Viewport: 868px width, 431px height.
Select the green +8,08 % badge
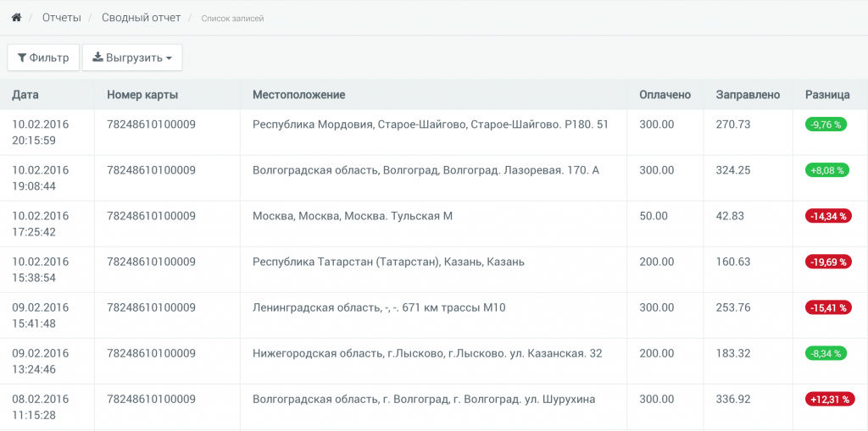[x=826, y=170]
